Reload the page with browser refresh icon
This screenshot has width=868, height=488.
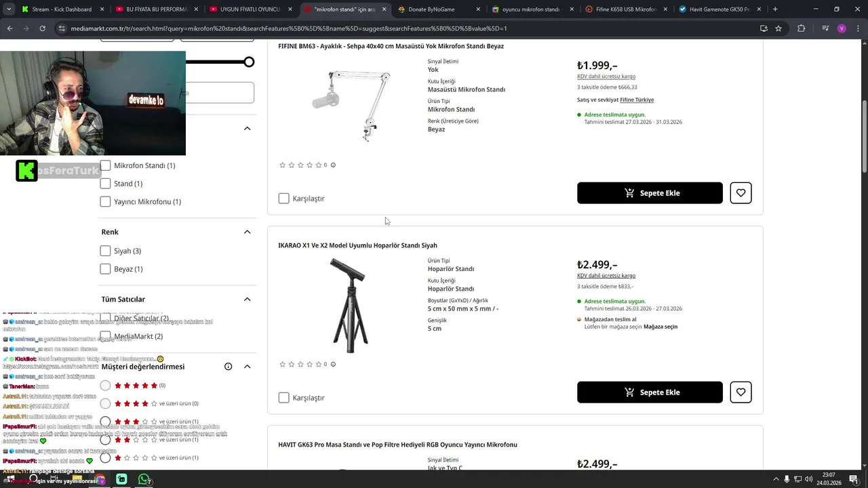tap(42, 28)
